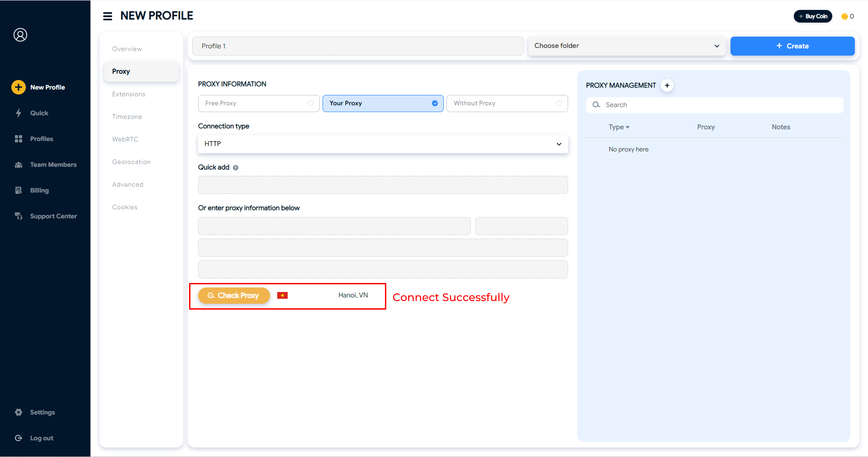Select the Your Proxy radio option
Image resolution: width=868 pixels, height=457 pixels.
tap(435, 104)
